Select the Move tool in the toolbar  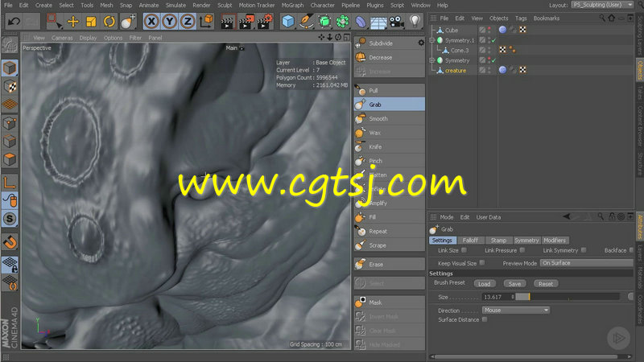coord(73,22)
